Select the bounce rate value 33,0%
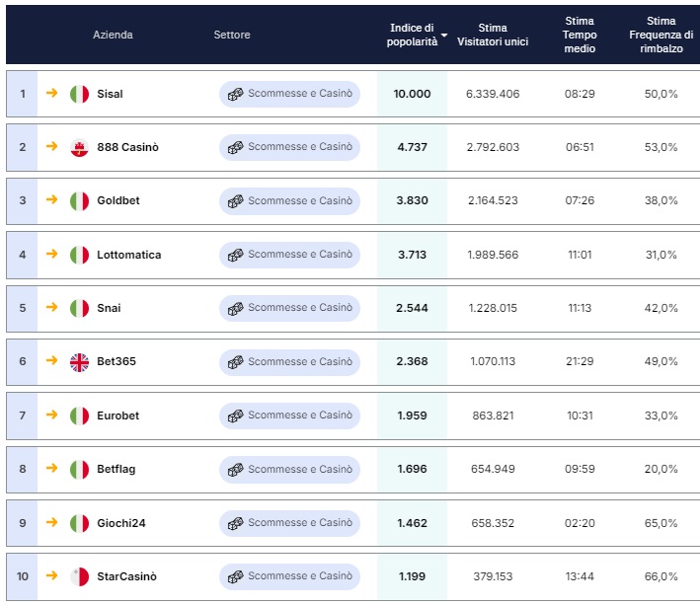The height and width of the screenshot is (606, 700). [661, 416]
